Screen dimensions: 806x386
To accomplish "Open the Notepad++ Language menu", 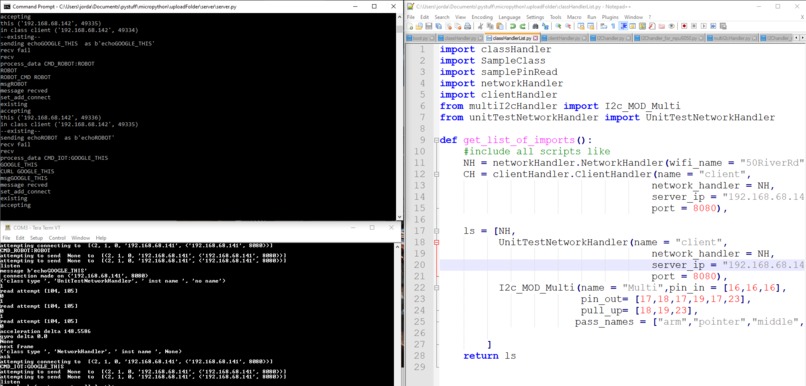I will 509,17.
